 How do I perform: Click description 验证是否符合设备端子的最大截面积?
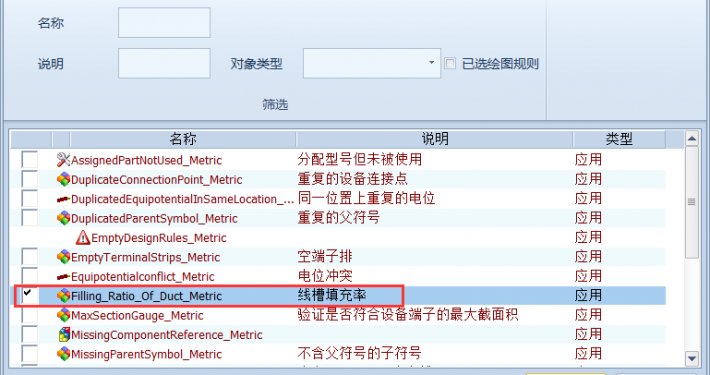[408, 314]
